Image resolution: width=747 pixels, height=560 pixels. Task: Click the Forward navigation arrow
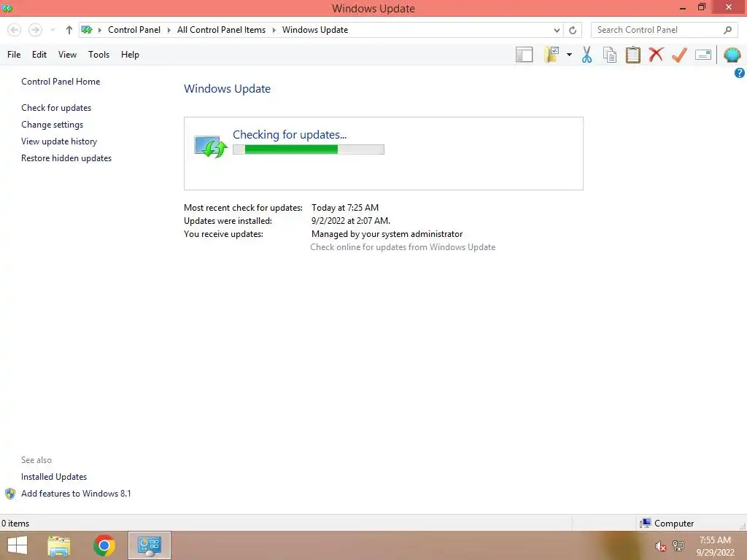coord(35,30)
